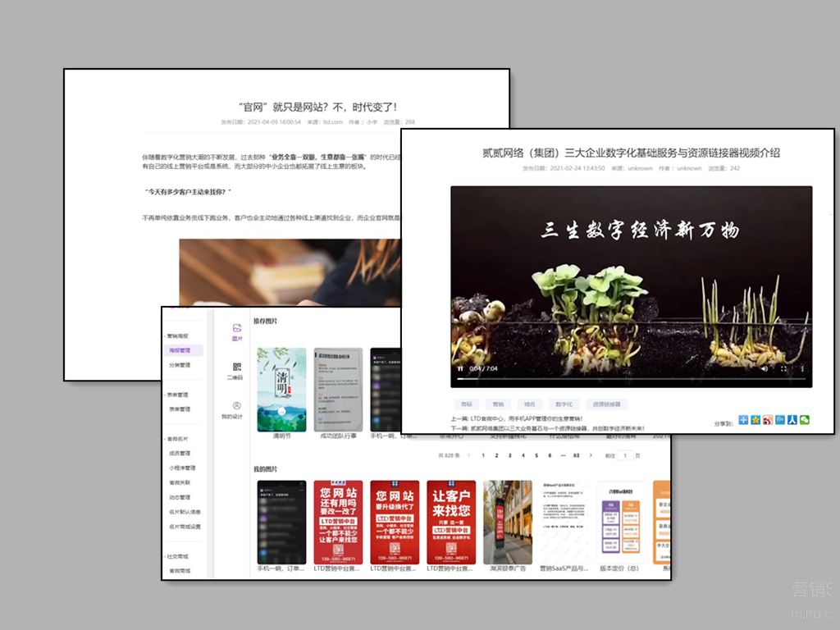The height and width of the screenshot is (630, 840).
Task: Click the page jump number input field
Action: [x=626, y=455]
